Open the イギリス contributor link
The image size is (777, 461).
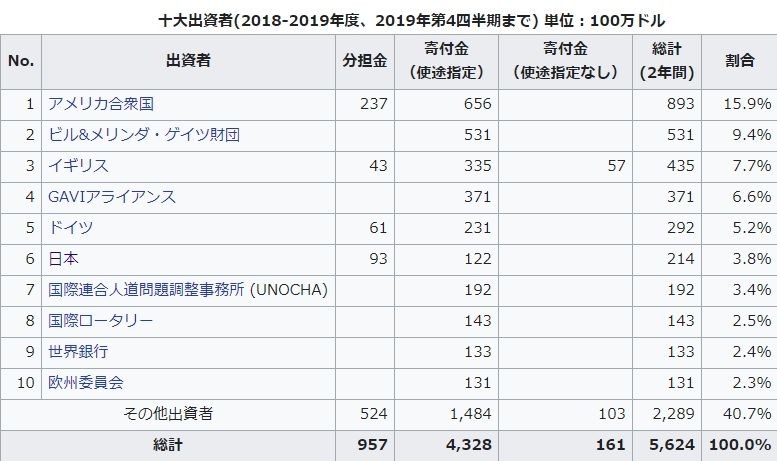[x=78, y=166]
